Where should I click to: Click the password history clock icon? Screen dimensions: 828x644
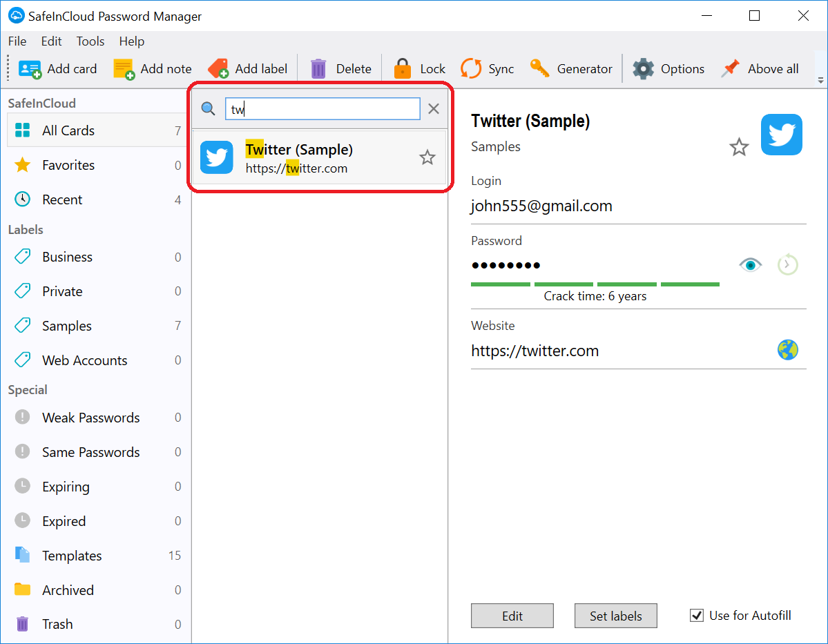[x=787, y=264]
